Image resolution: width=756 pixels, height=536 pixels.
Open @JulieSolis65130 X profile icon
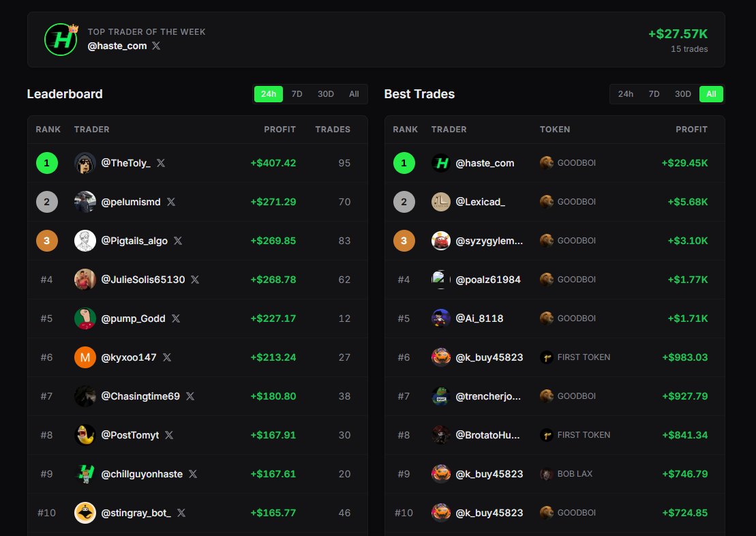[x=195, y=280]
